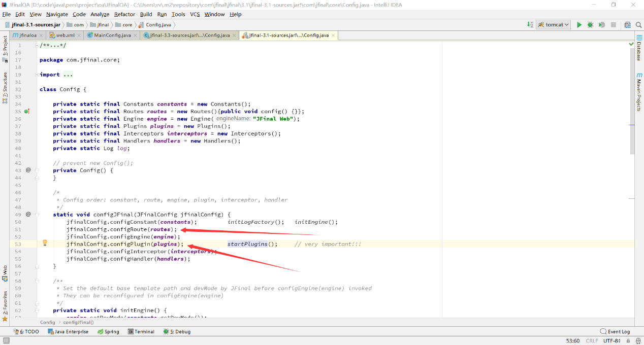644x345 pixels.
Task: Click the @ gutter icon on line 49
Action: click(x=28, y=214)
